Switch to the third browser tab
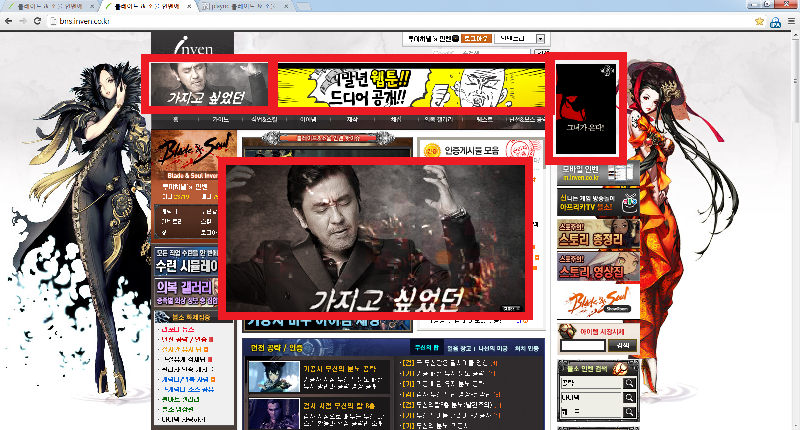 coord(245,7)
